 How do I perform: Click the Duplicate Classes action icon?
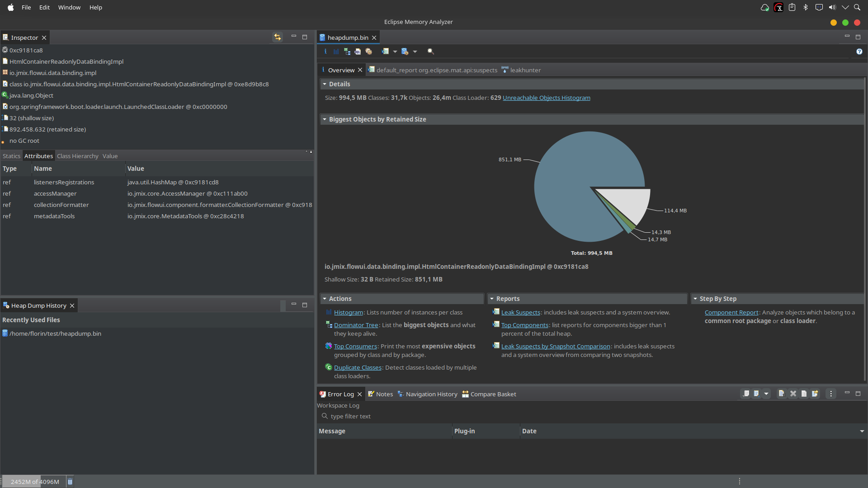click(329, 367)
